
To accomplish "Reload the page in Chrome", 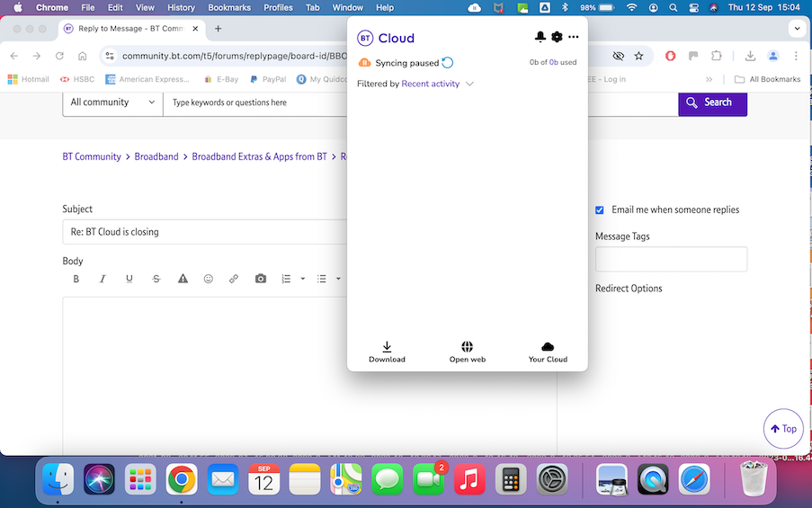I will (59, 56).
